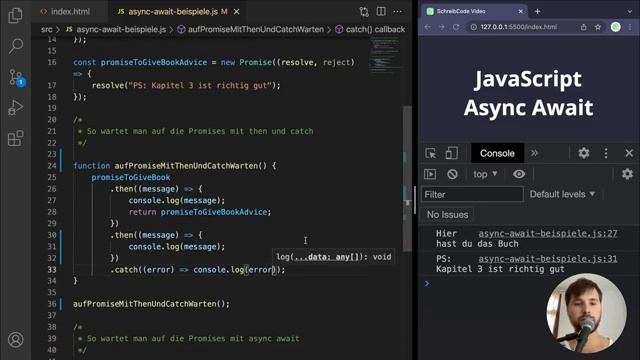This screenshot has height=360, width=640.
Task: Select the Console tab in DevTools
Action: (497, 153)
